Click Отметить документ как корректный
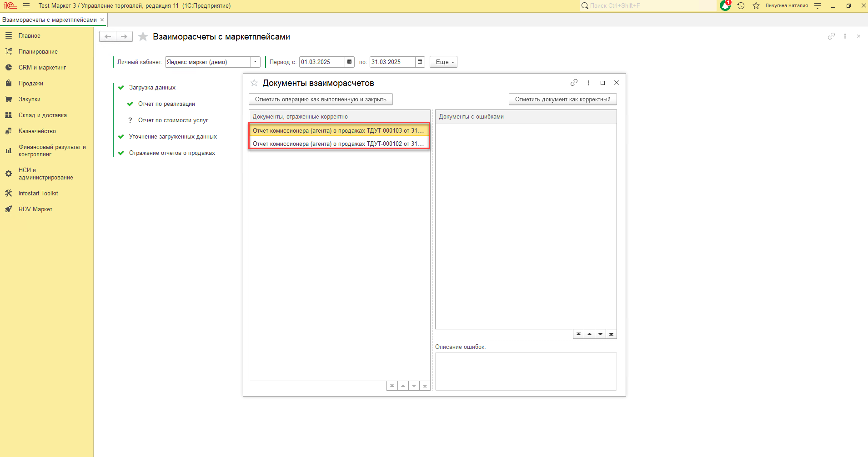Image resolution: width=868 pixels, height=457 pixels. point(562,99)
